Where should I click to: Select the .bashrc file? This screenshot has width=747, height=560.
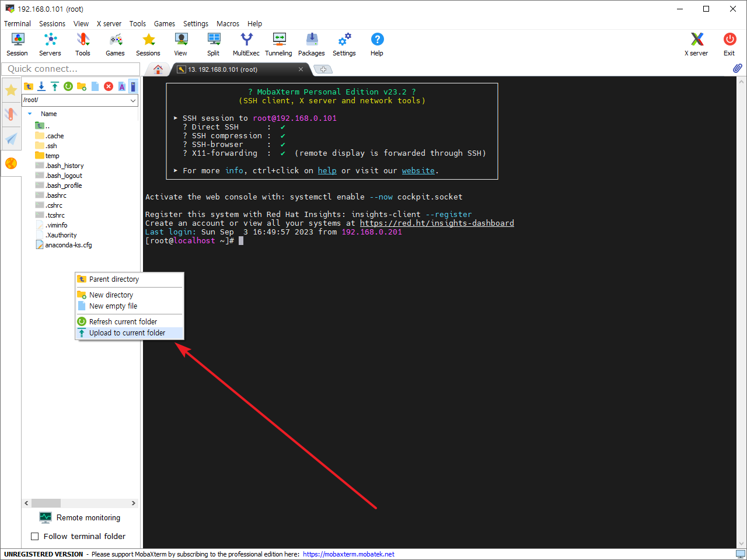click(51, 195)
